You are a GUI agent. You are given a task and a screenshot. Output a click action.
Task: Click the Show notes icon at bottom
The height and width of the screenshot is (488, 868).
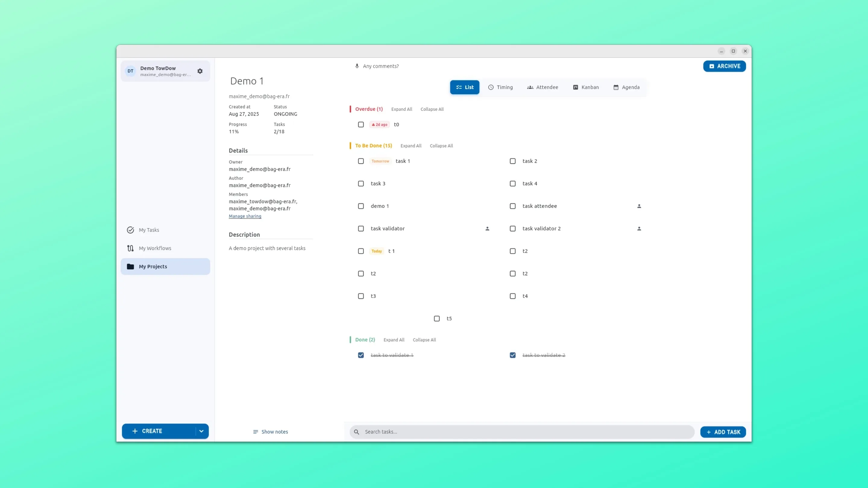point(255,432)
